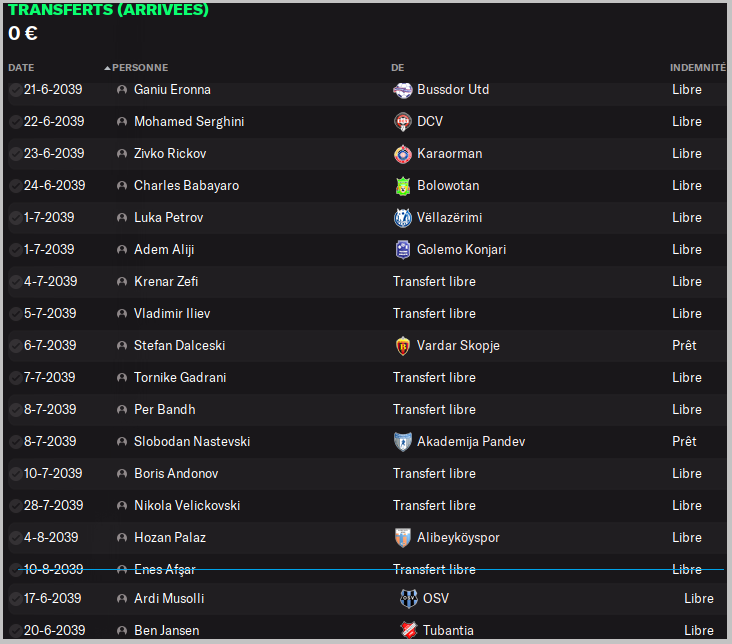
Task: Click the Bussdor Utd club badge
Action: 402,90
